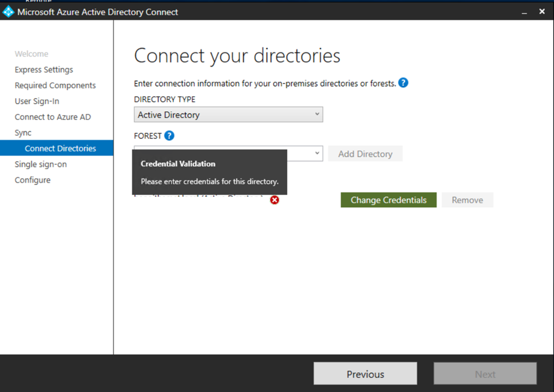Go to Required Components step
The height and width of the screenshot is (392, 554).
55,85
